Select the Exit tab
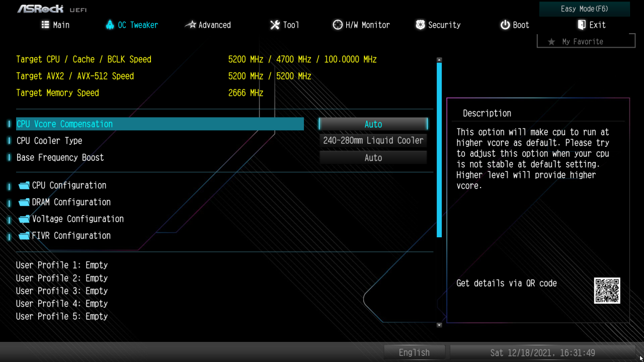644x362 pixels. (x=592, y=25)
